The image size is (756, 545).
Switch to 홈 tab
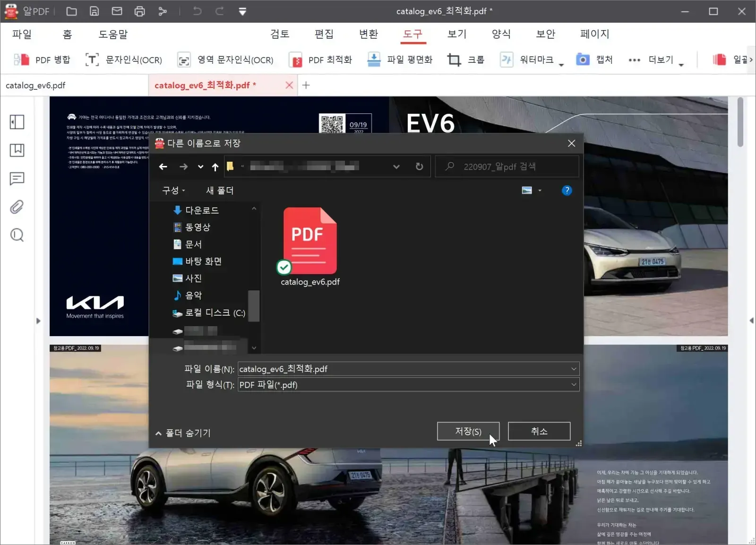click(67, 34)
